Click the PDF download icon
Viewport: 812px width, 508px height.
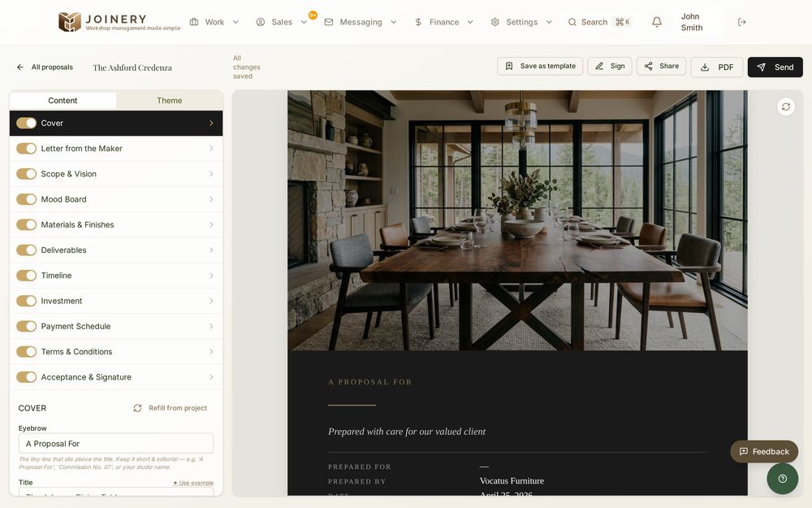pos(705,67)
